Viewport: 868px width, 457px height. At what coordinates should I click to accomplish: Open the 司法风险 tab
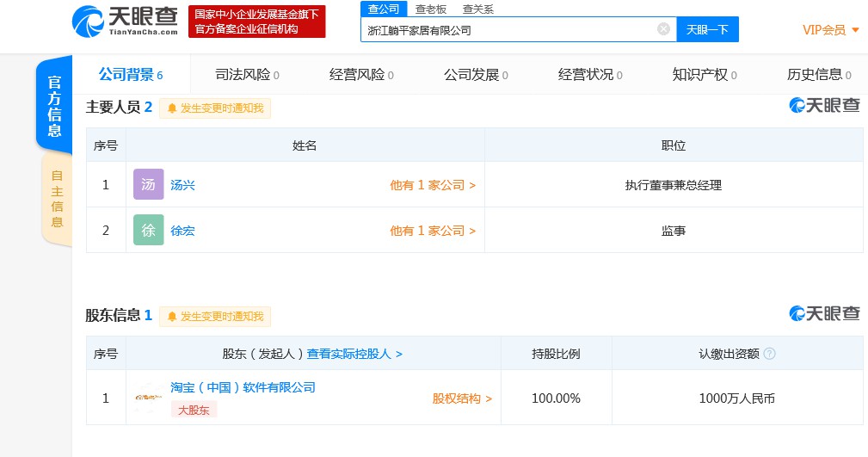pos(247,74)
